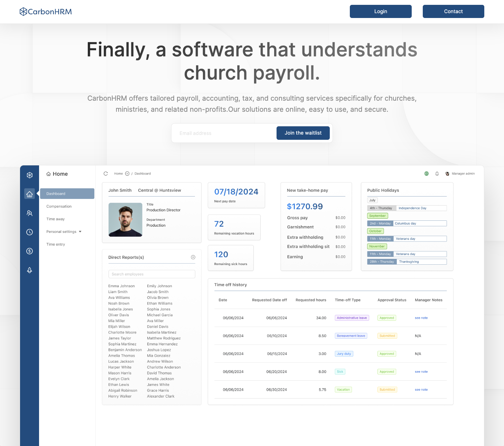Click the Sick type tag
Viewport: 504px width, 446px height.
click(340, 372)
